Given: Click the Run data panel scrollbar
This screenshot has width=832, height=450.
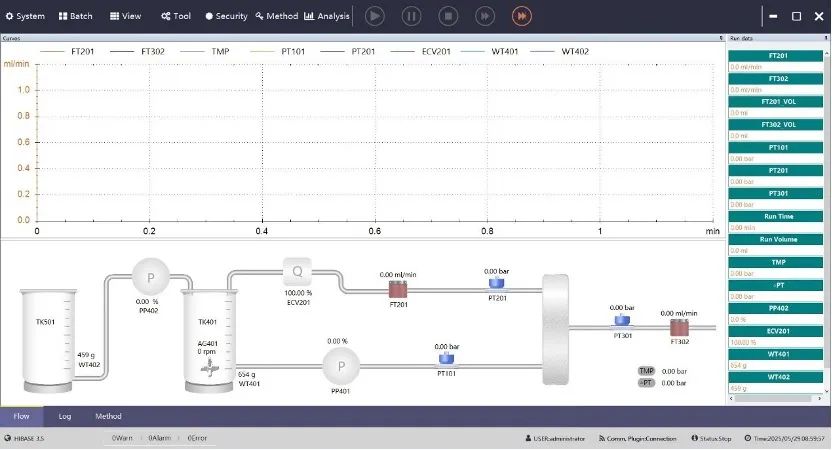Looking at the screenshot, I should pyautogui.click(x=826, y=220).
